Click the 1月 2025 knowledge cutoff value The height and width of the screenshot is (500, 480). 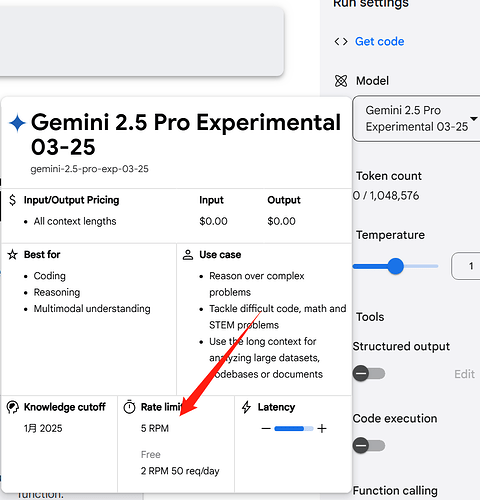(x=43, y=428)
